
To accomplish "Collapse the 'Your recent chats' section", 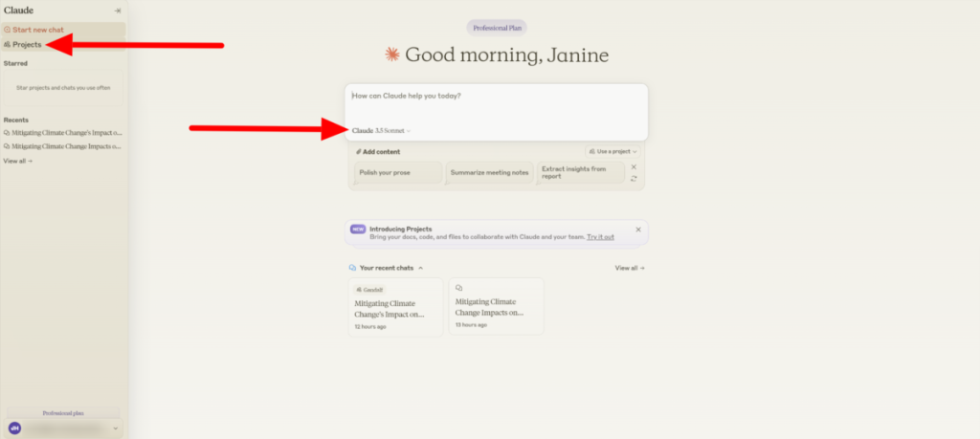I will pyautogui.click(x=421, y=268).
